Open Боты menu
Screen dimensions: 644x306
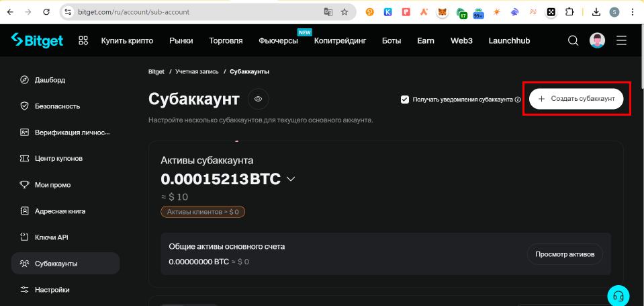coord(392,41)
